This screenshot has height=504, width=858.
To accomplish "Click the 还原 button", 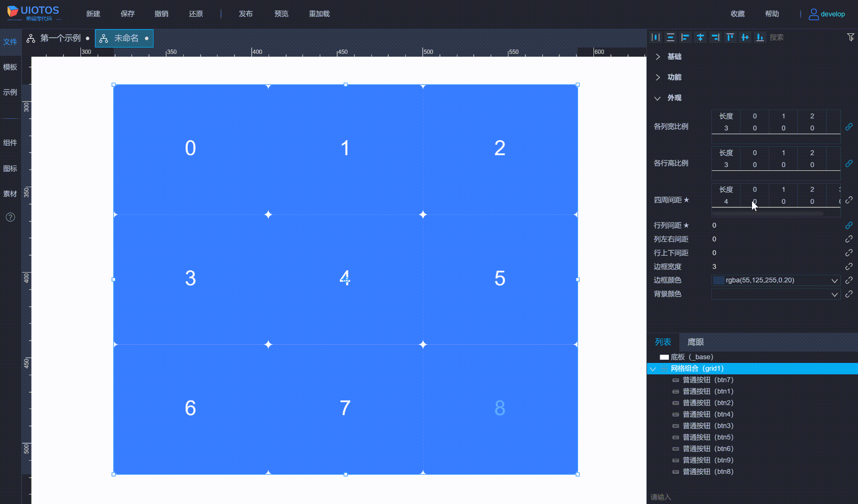I will 196,14.
